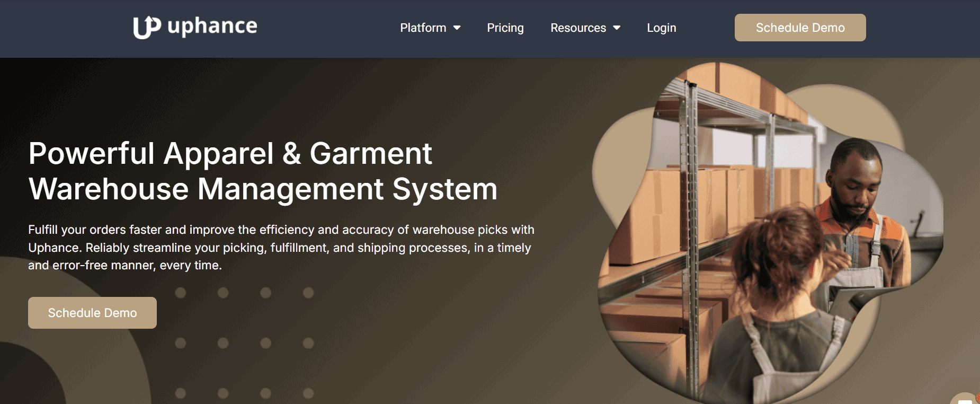Click Schedule Demo below the hero text
This screenshot has height=404, width=980.
tap(92, 313)
